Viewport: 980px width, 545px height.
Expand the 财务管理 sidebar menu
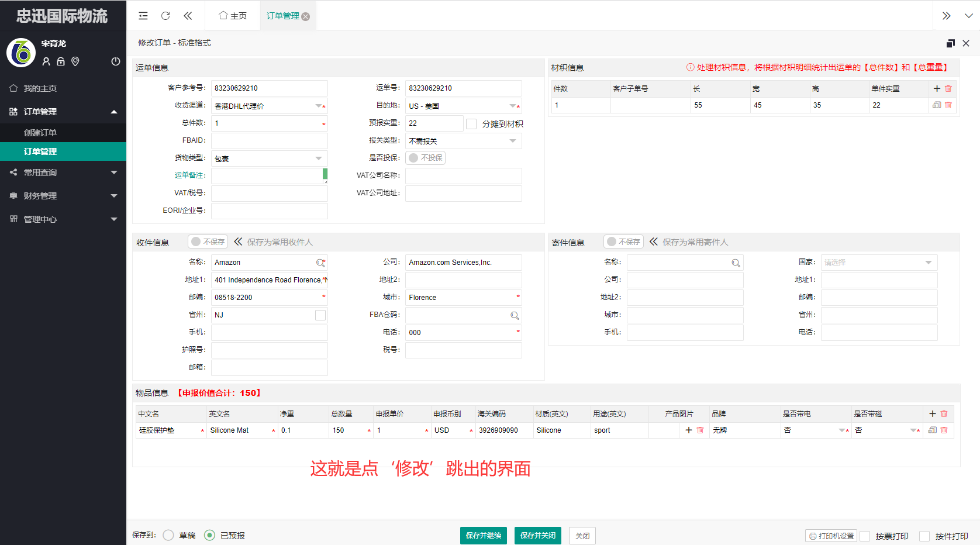click(63, 196)
